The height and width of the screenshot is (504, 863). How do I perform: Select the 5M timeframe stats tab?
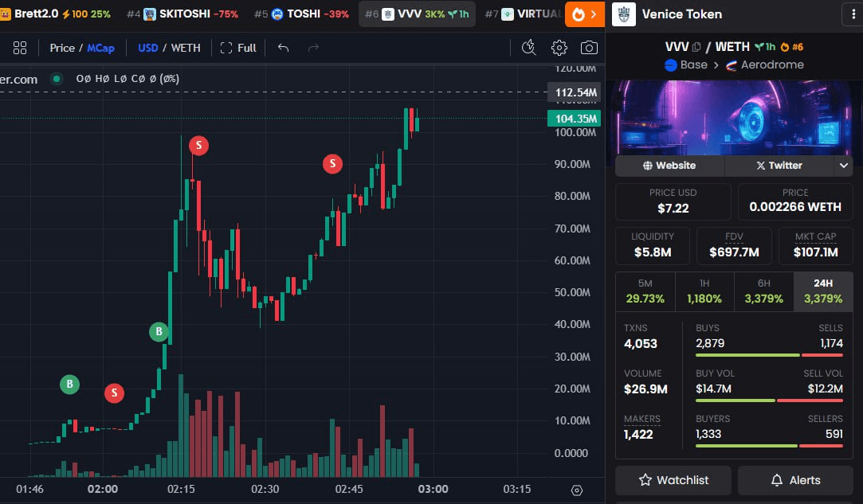click(x=645, y=291)
